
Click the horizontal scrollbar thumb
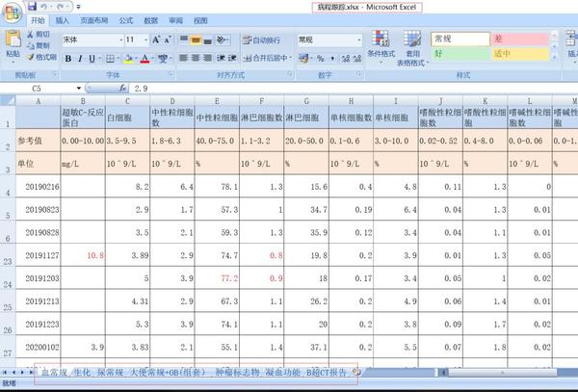tap(503, 373)
